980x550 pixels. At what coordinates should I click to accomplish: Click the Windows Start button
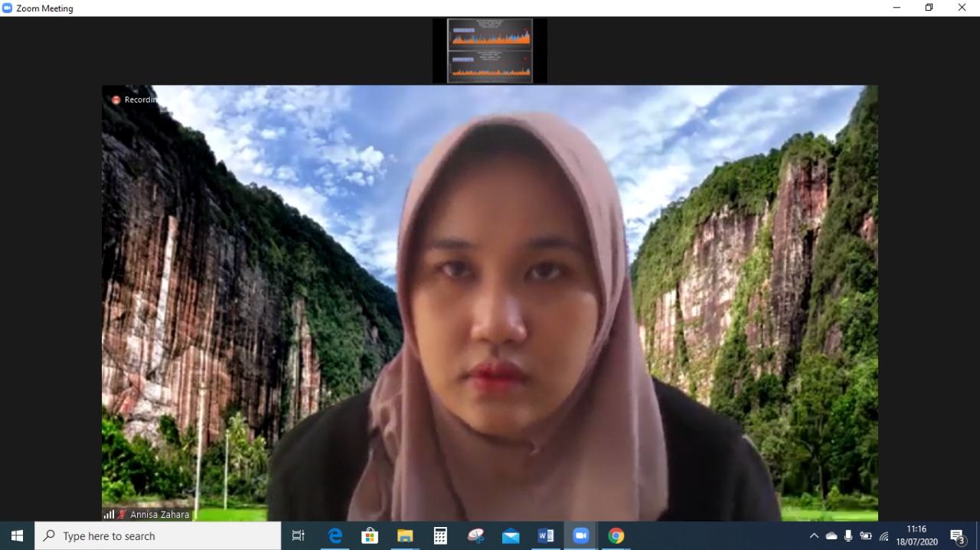click(17, 536)
